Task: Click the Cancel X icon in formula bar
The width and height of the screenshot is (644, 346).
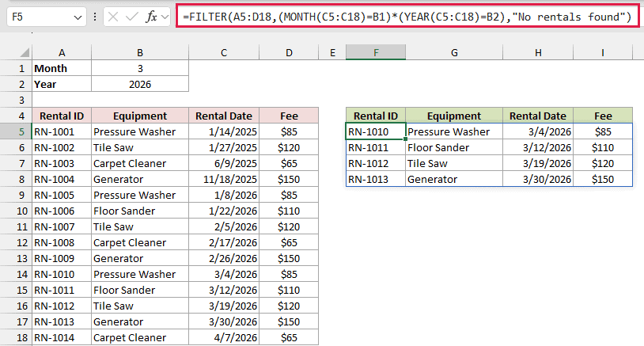Action: [x=113, y=17]
